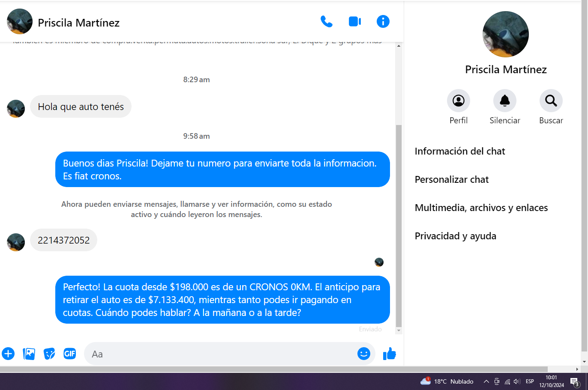
Task: Open network settings from the tray
Action: pos(507,381)
